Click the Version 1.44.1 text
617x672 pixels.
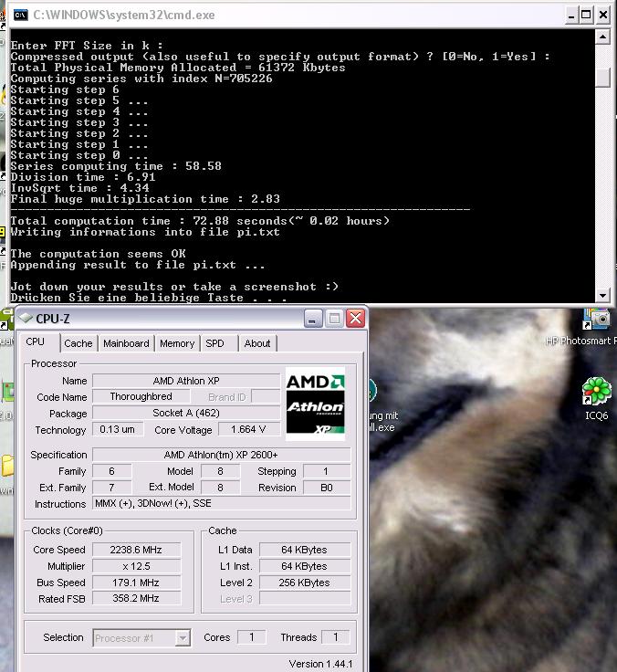click(x=320, y=664)
